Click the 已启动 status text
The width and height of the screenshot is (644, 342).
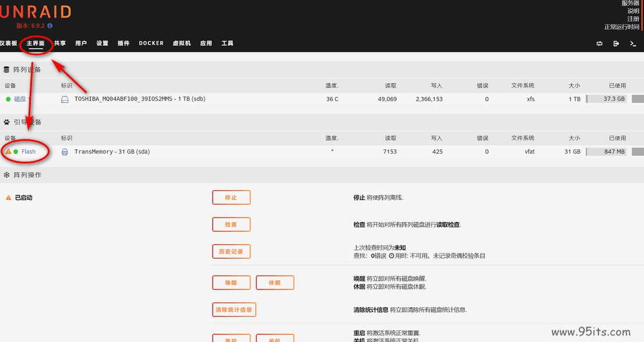click(24, 198)
